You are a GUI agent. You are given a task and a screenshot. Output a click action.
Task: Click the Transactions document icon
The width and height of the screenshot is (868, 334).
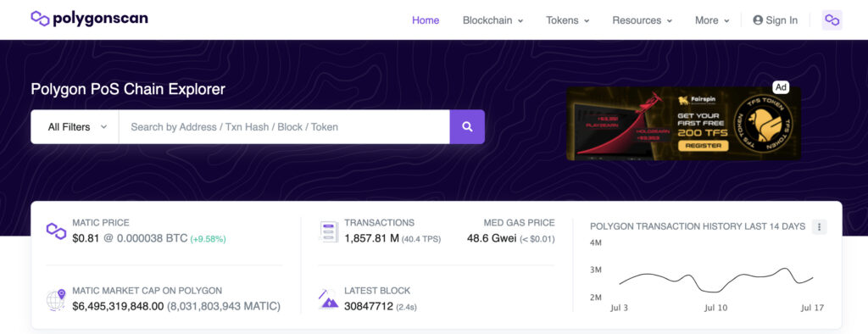tap(329, 231)
